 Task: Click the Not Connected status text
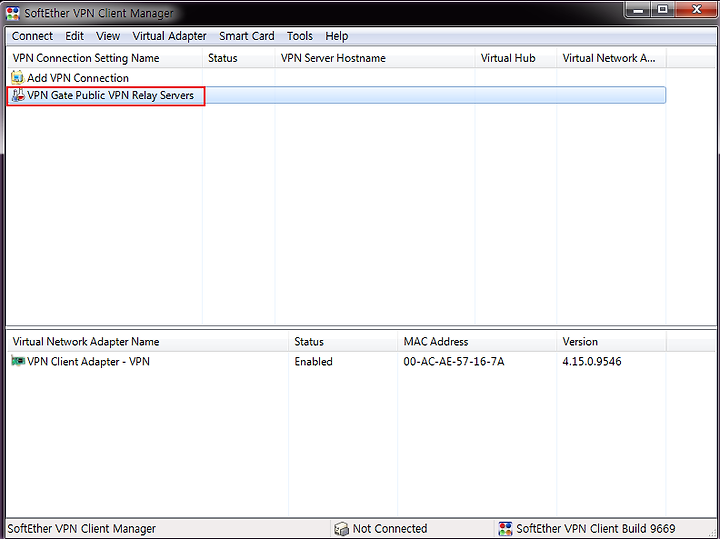click(x=390, y=528)
